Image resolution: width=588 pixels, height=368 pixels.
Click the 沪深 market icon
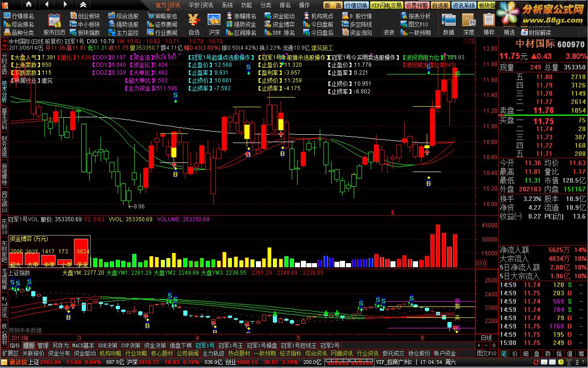214,24
